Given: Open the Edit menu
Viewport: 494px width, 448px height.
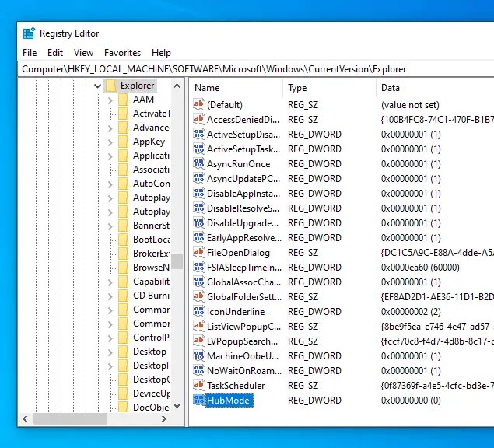Looking at the screenshot, I should click(55, 53).
